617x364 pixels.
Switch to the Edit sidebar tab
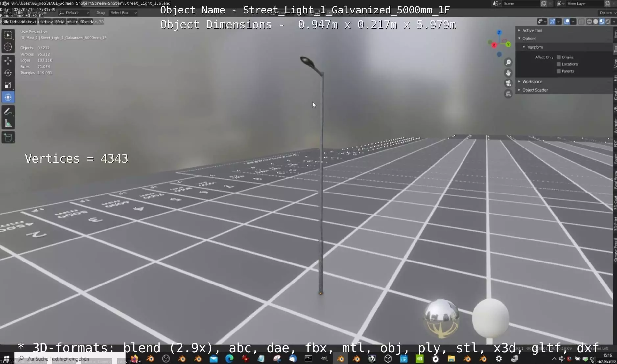(615, 78)
